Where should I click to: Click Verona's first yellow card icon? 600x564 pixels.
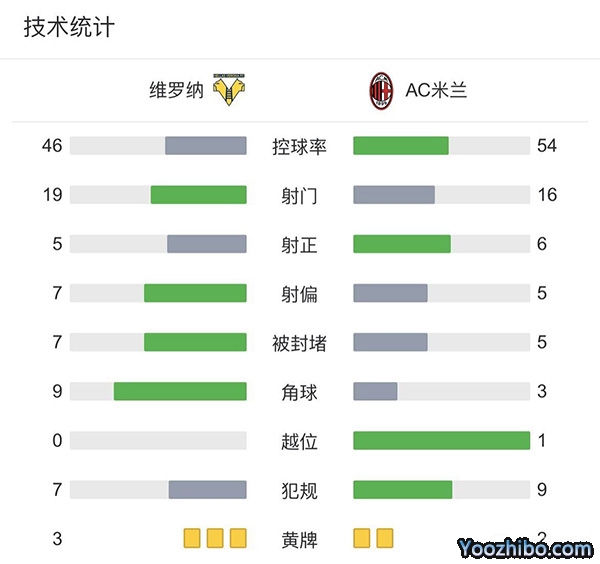192,539
